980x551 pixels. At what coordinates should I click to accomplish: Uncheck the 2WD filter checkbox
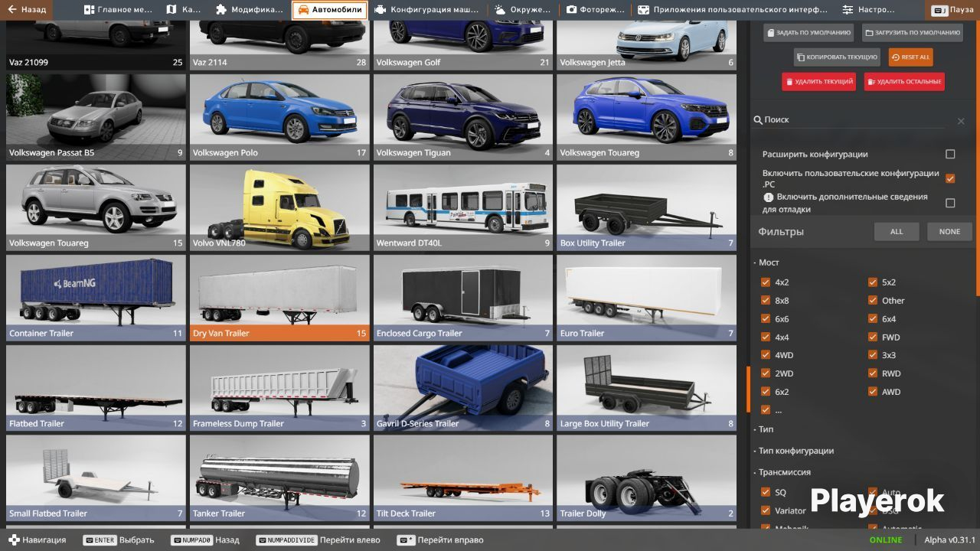pyautogui.click(x=766, y=373)
